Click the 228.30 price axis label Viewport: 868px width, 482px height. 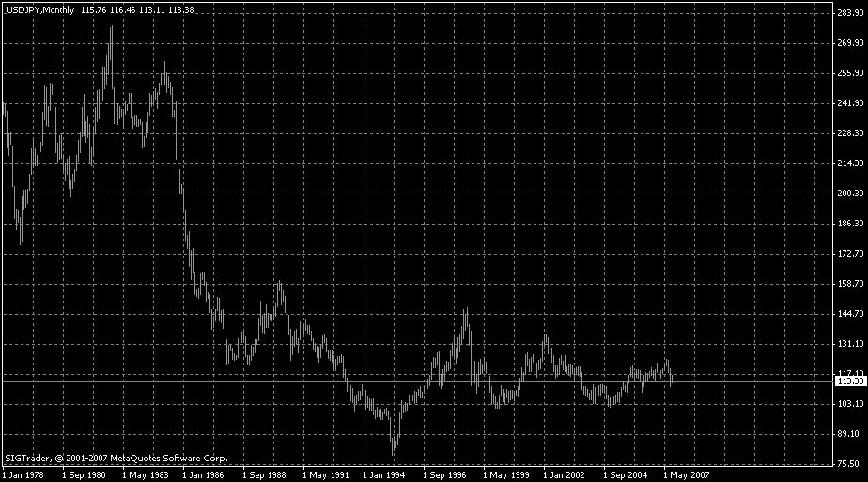[x=850, y=133]
